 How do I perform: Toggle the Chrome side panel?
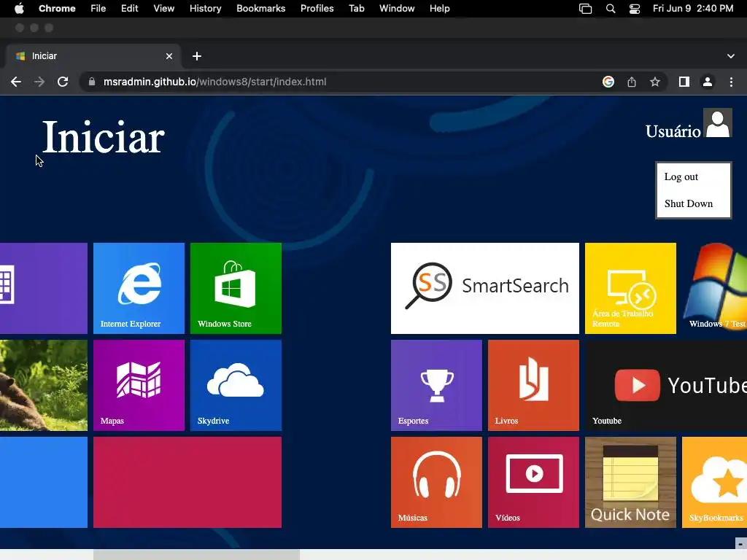coord(684,82)
